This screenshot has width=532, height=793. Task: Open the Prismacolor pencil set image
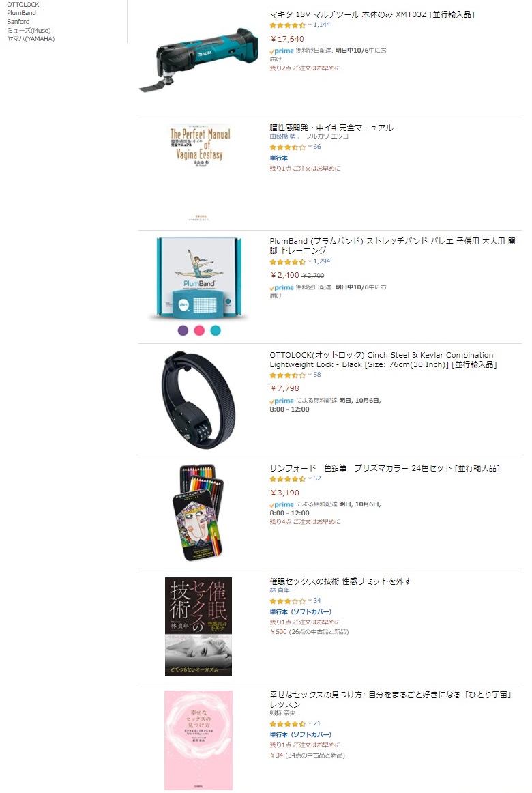(x=199, y=513)
